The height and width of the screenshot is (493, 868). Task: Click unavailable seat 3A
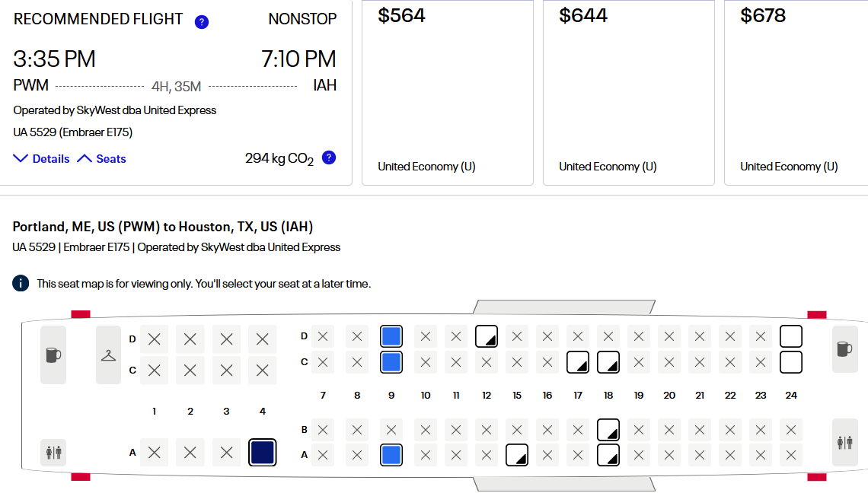(x=226, y=453)
